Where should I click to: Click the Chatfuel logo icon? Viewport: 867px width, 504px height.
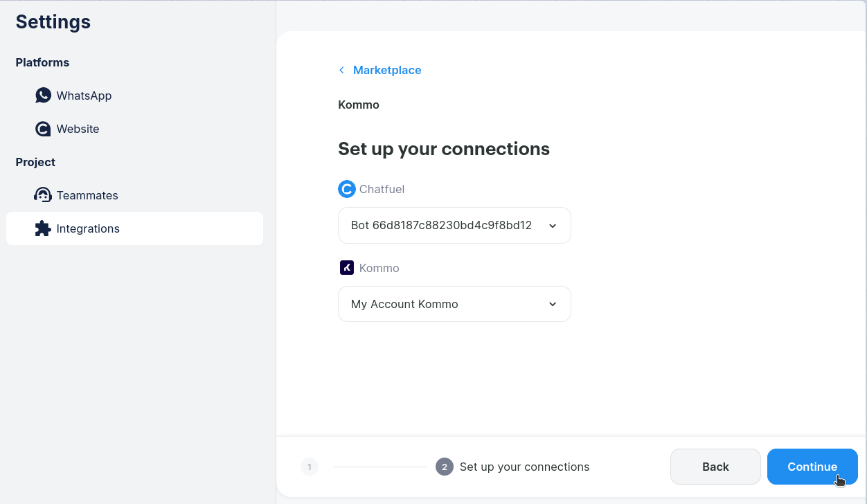[x=346, y=189]
